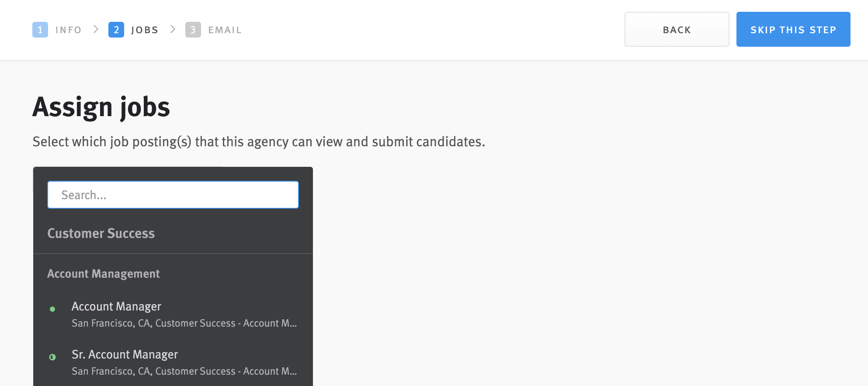Collapse the Account Management team group
Viewport: 868px width, 386px height.
pos(104,274)
